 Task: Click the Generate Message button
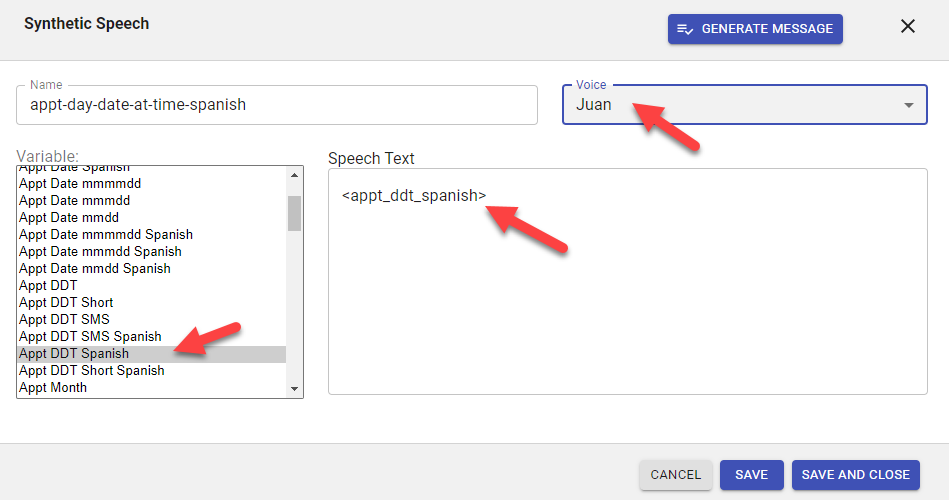755,29
